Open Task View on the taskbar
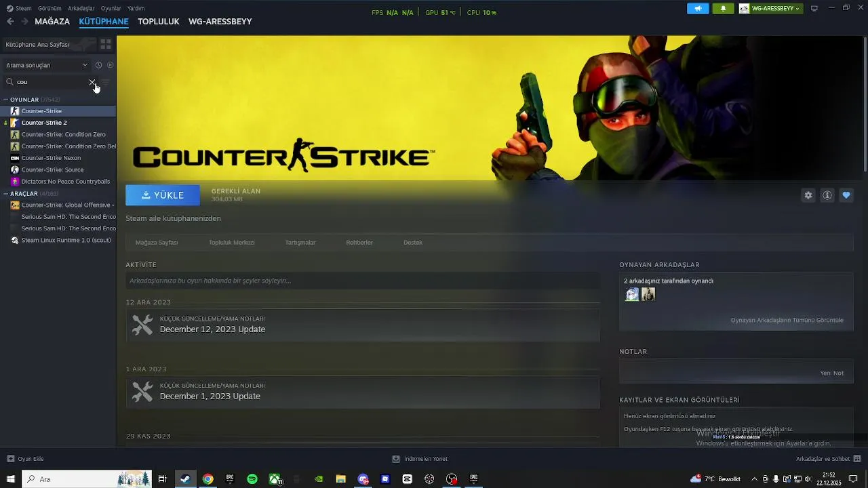 [x=162, y=479]
